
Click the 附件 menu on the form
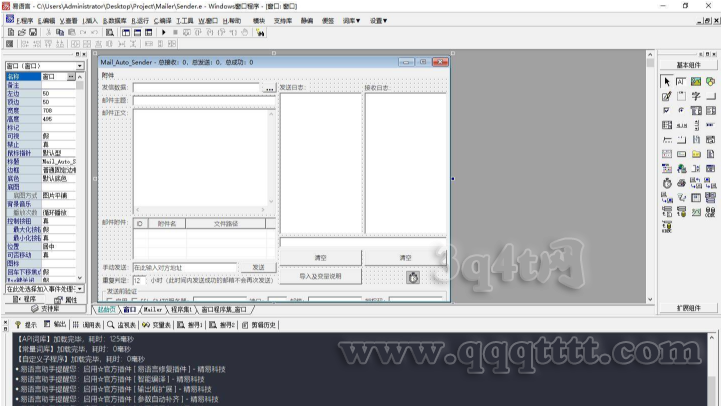[108, 75]
